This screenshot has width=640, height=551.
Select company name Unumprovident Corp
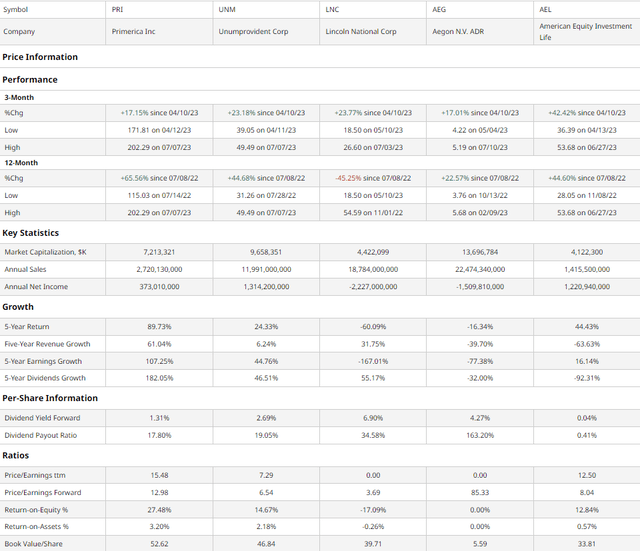[253, 31]
